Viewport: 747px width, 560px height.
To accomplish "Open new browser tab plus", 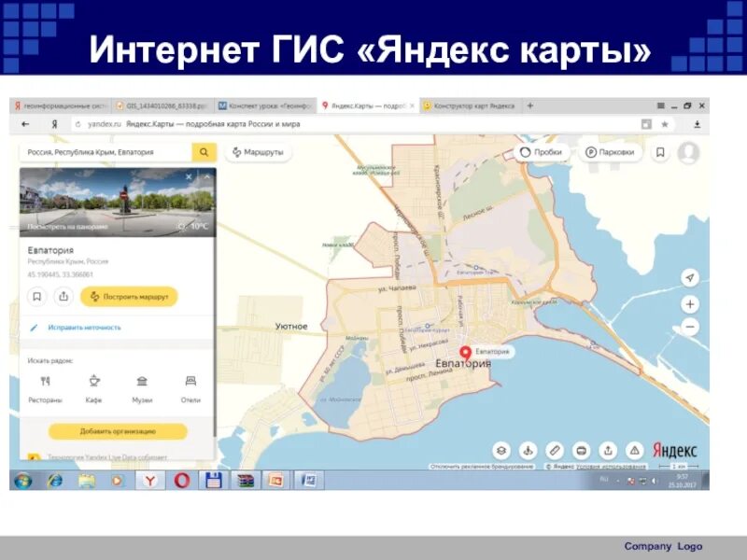I will point(530,105).
